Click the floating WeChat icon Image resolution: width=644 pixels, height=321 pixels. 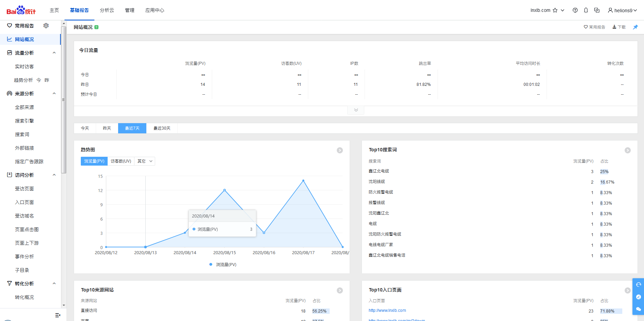point(638,309)
